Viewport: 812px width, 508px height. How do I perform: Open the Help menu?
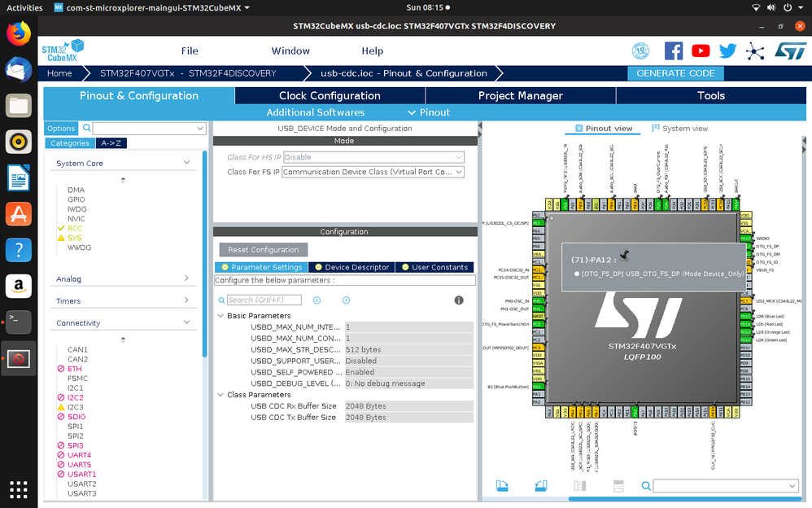(x=373, y=50)
